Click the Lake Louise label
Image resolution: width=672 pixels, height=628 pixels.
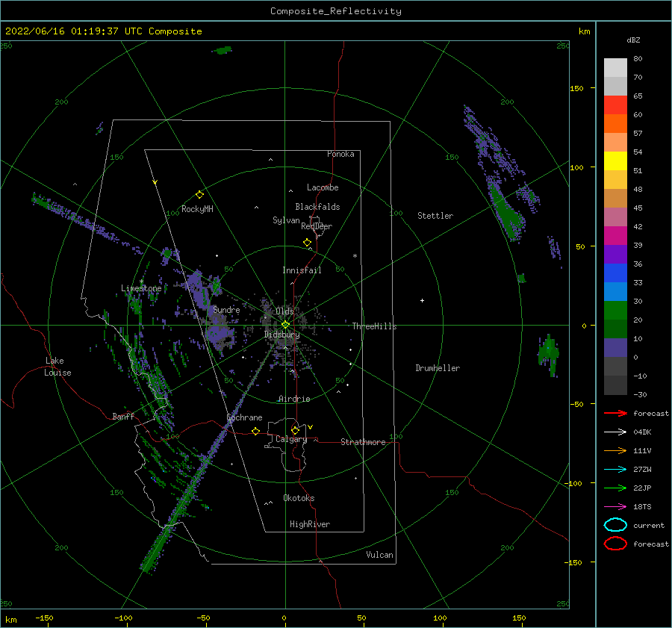click(x=57, y=367)
